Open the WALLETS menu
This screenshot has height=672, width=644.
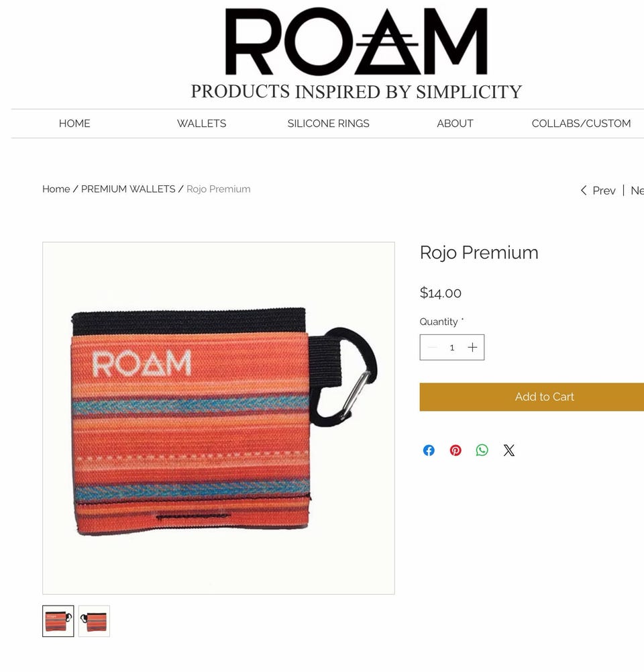pos(202,124)
